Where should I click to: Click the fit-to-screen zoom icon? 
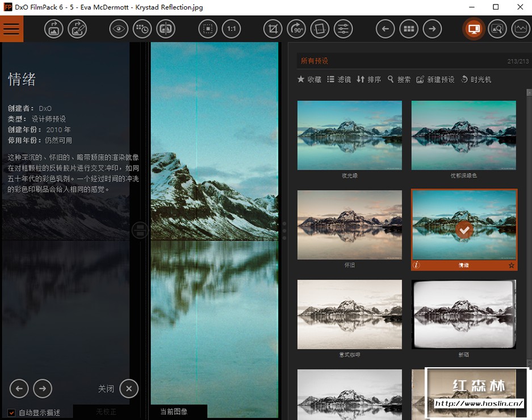208,29
